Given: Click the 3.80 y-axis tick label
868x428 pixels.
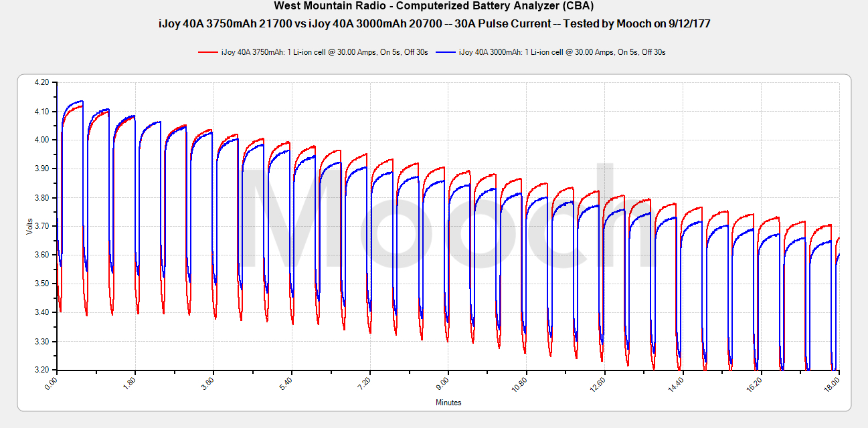Looking at the screenshot, I should (x=41, y=197).
